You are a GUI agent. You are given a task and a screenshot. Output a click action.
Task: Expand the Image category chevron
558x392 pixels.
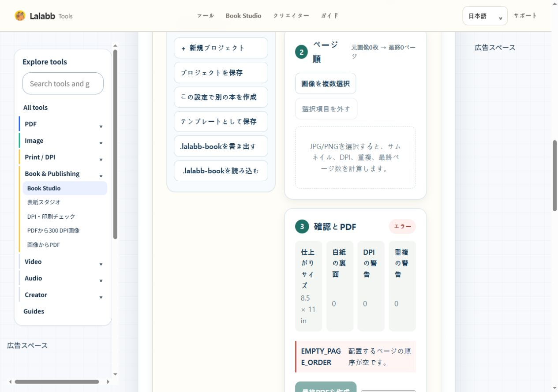101,143
